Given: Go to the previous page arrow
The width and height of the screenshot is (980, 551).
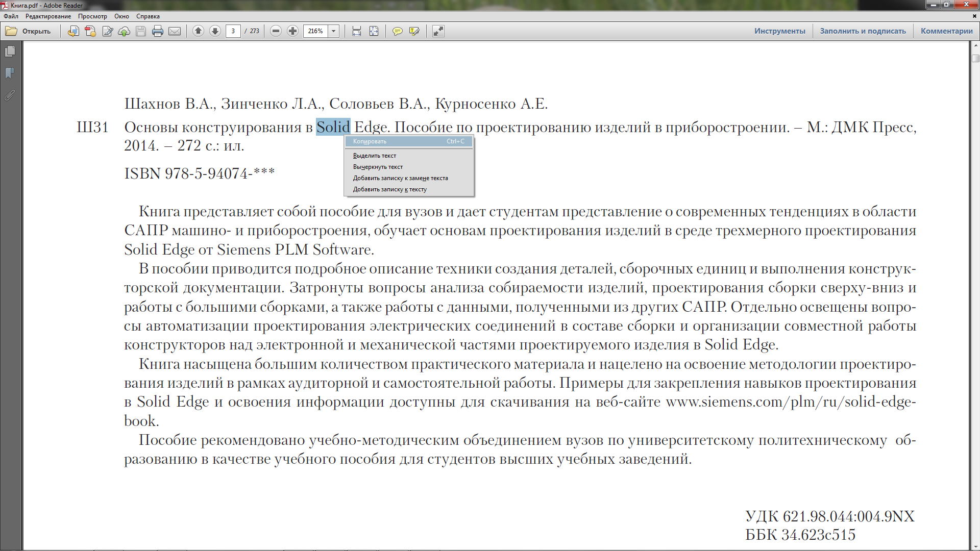Looking at the screenshot, I should [199, 31].
